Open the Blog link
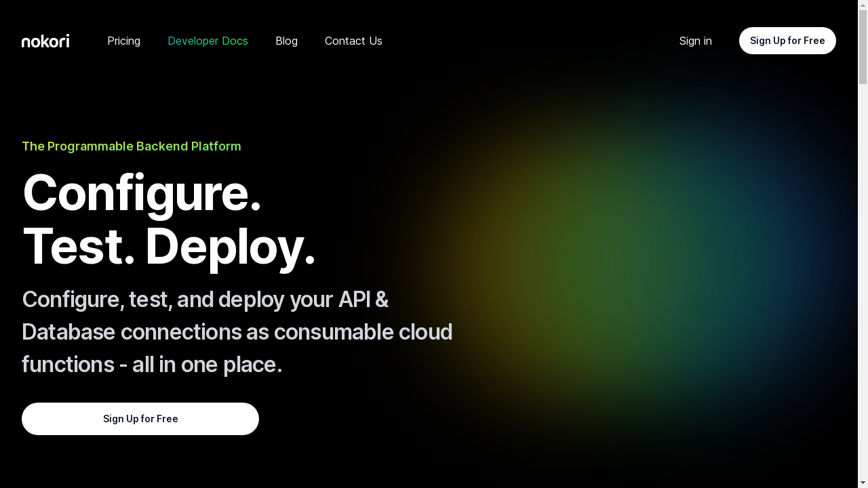The width and height of the screenshot is (868, 488). [286, 41]
